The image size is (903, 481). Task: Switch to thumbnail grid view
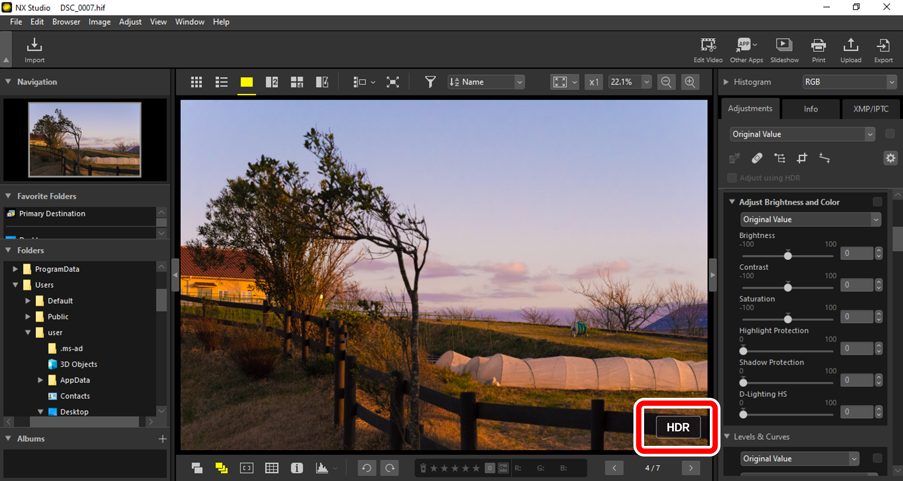click(196, 82)
